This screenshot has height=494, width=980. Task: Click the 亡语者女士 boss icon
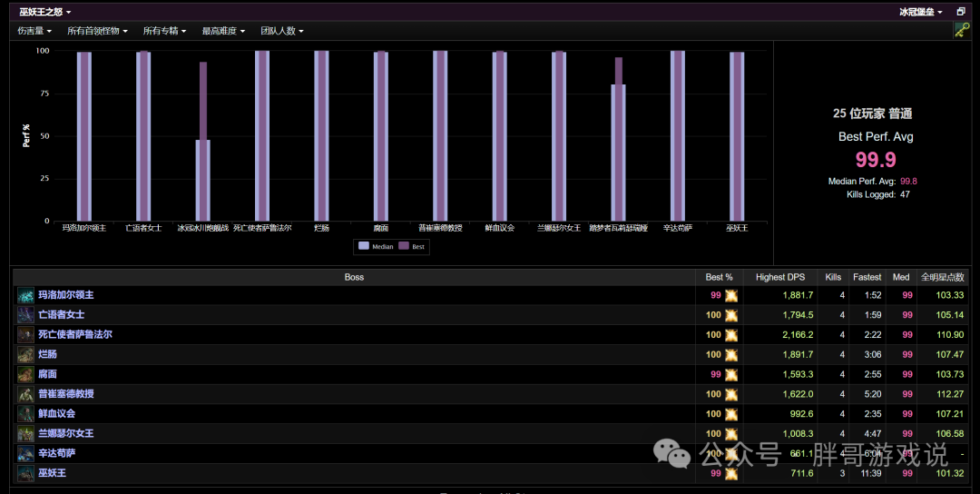tap(25, 315)
